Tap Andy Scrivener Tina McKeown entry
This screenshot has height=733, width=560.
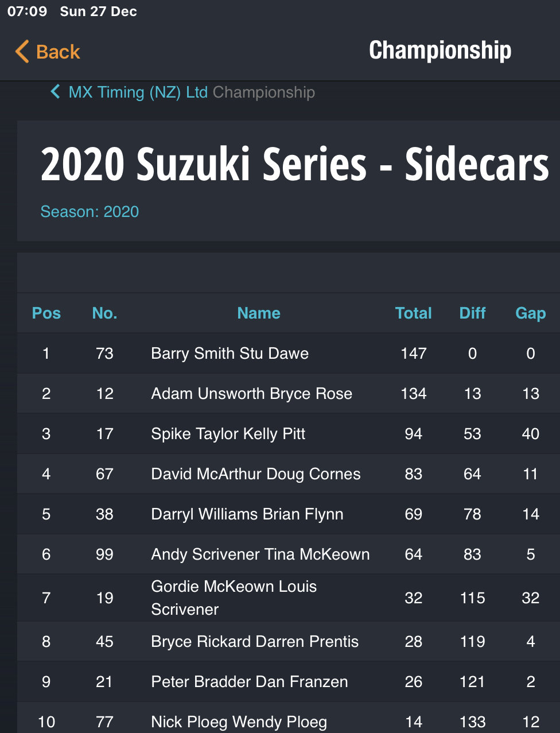(289, 554)
